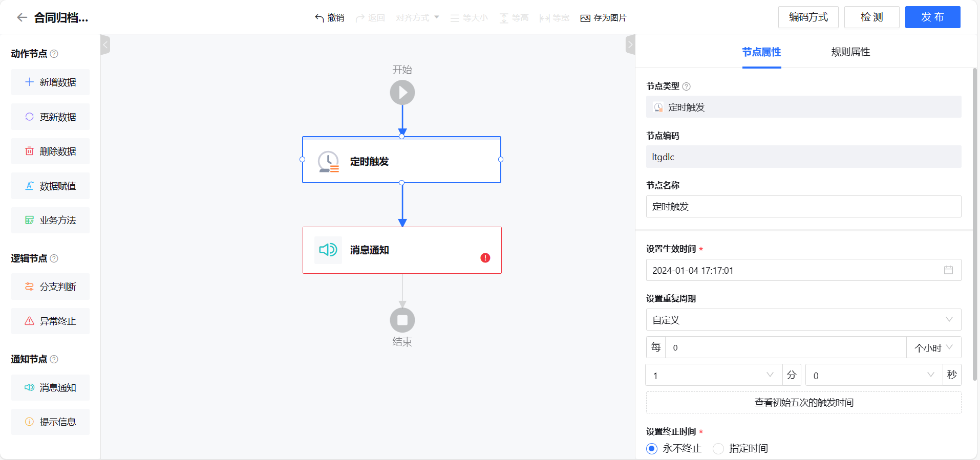Open the calendar icon in 生效时间
980x460 pixels.
[948, 270]
